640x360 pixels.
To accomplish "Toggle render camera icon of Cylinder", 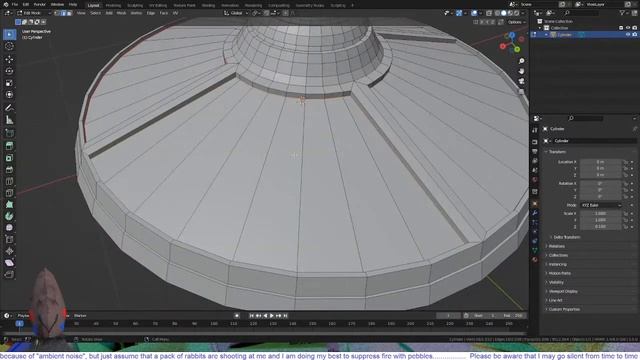I will [x=635, y=35].
